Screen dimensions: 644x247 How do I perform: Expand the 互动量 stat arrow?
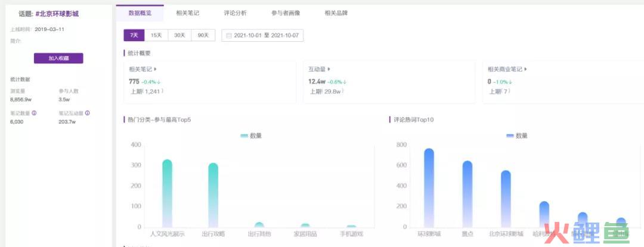click(x=329, y=69)
